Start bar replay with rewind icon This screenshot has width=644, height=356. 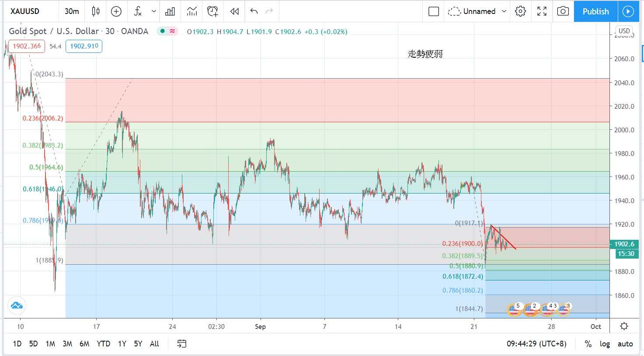click(234, 11)
